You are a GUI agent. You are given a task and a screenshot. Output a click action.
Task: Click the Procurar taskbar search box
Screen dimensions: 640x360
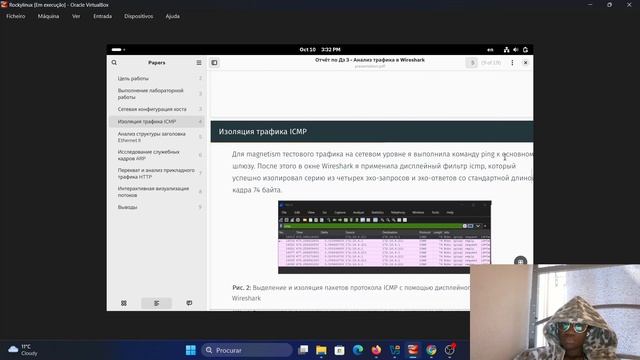coord(247,350)
